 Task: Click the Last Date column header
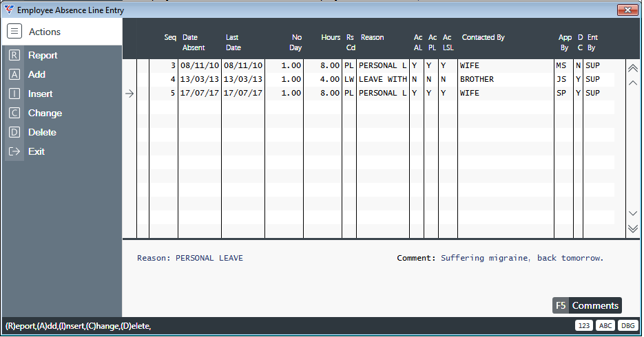233,43
